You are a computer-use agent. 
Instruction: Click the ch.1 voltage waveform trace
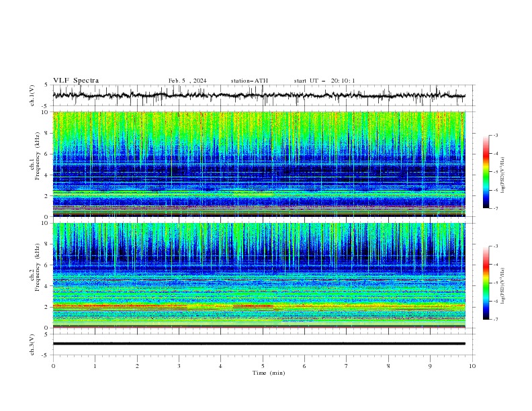[259, 95]
